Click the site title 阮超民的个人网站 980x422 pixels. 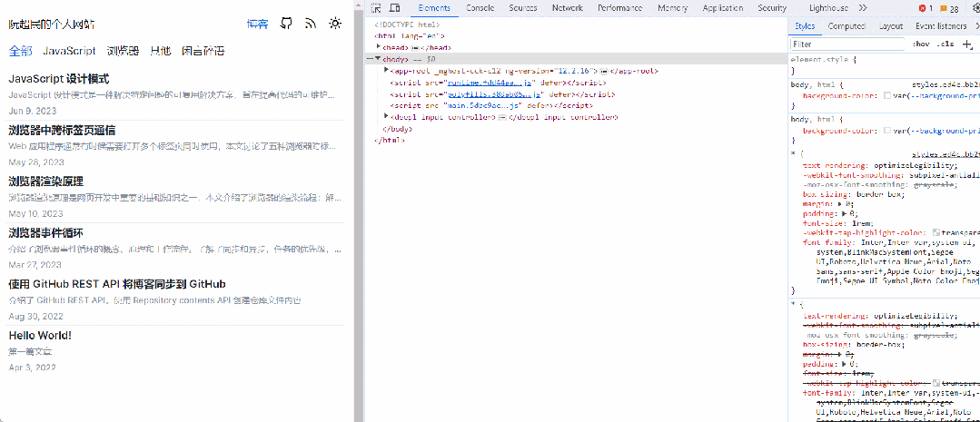pos(51,25)
